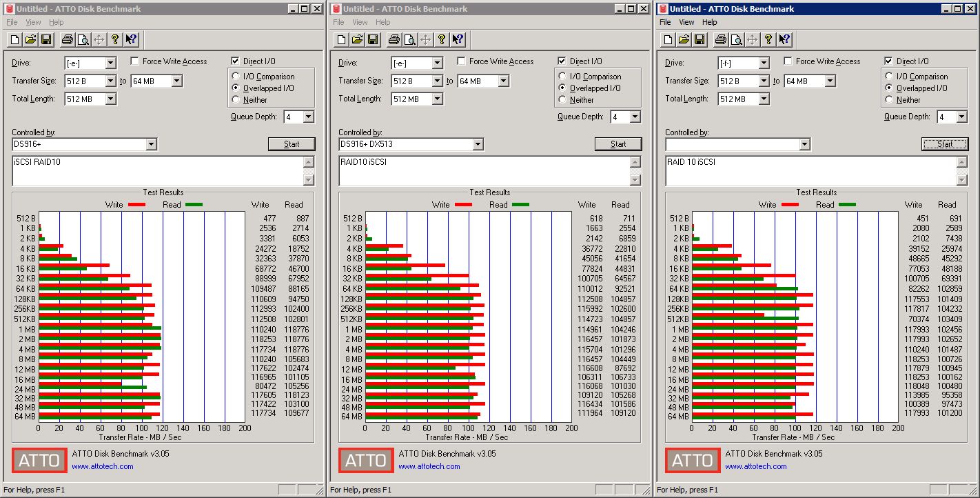Choose Overlapped I/O in the middle ATTO window
The width and height of the screenshot is (980, 498).
point(563,88)
